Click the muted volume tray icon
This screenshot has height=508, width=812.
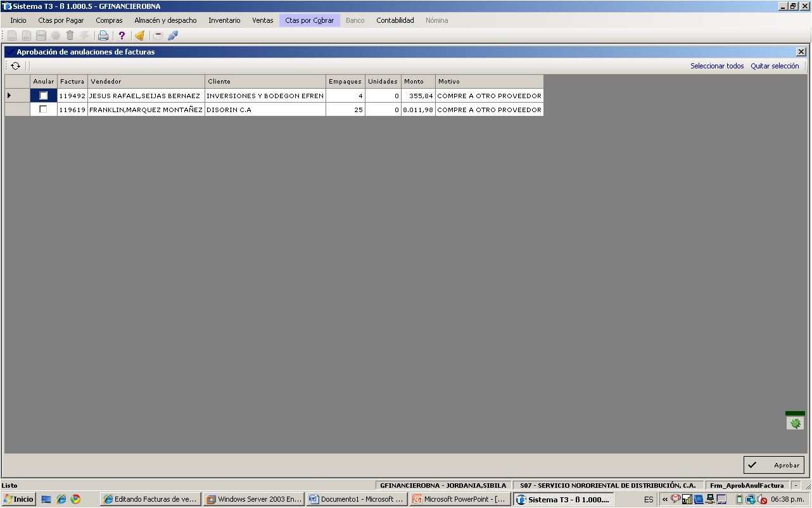763,499
